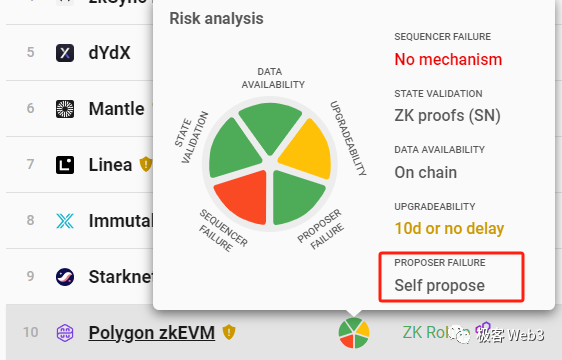
Task: Open the Polygon zkEVM project link
Action: pos(152,333)
